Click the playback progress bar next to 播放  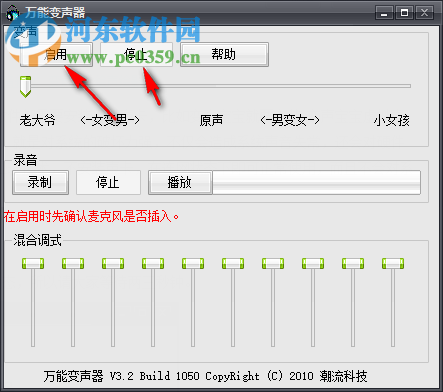point(316,182)
